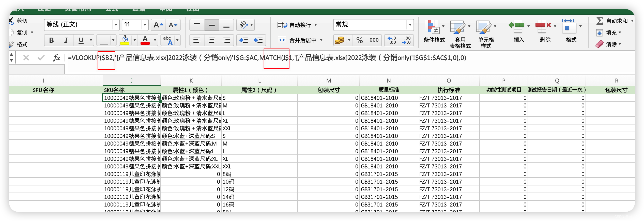Decrease font size with smaller A
Image resolution: width=644 pixels, height=221 pixels.
coord(173,25)
